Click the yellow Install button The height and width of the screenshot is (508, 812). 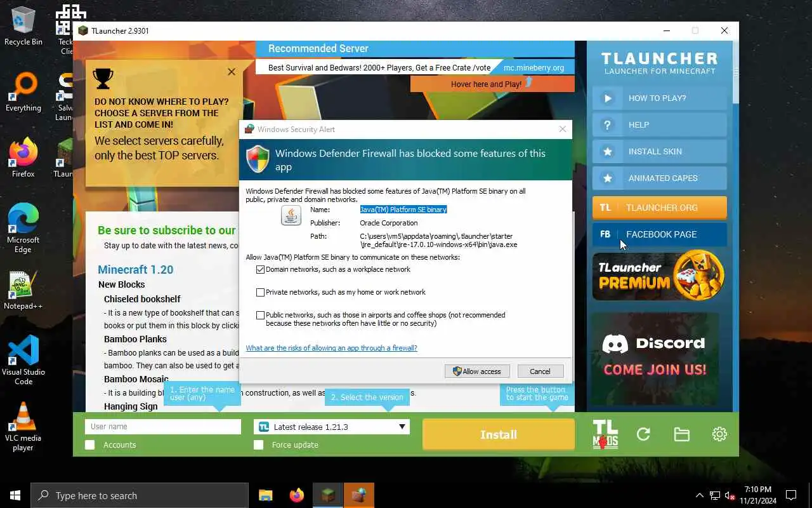[x=499, y=434]
